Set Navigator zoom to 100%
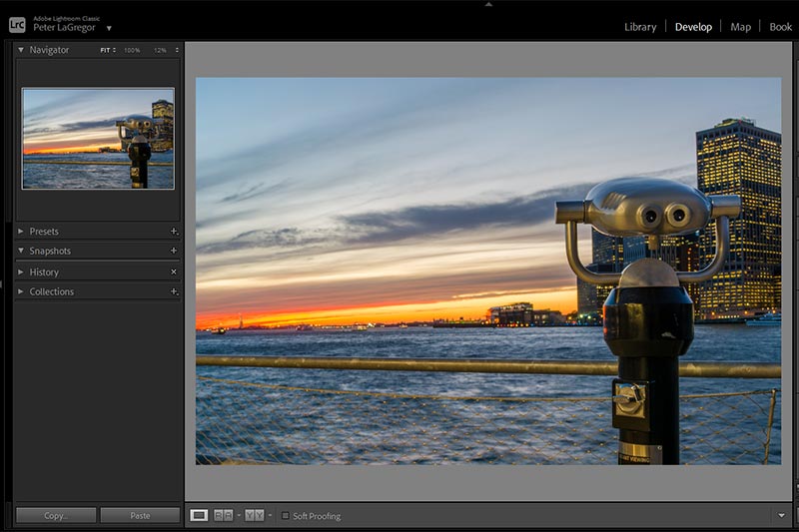Screen dimensions: 799x532 132,50
